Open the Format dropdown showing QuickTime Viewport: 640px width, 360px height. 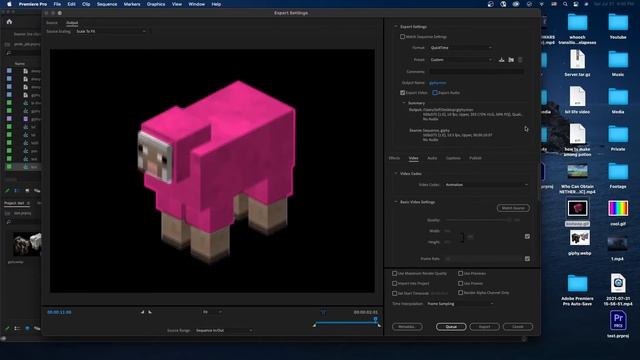[x=461, y=48]
